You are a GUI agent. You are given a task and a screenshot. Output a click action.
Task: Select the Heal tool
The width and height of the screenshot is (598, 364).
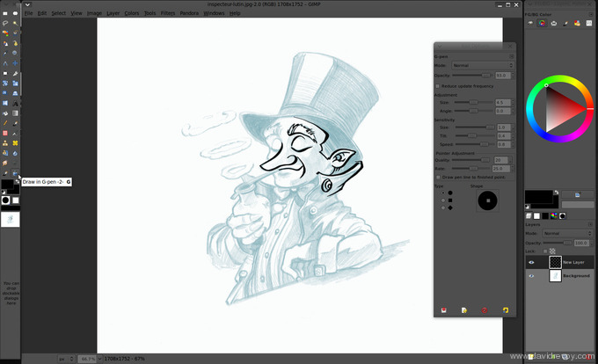click(15, 143)
